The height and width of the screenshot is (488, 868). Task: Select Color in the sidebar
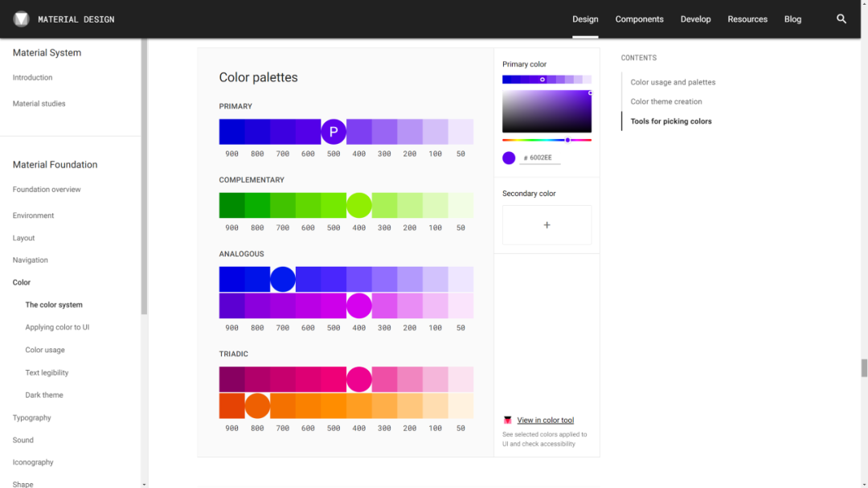pos(22,282)
